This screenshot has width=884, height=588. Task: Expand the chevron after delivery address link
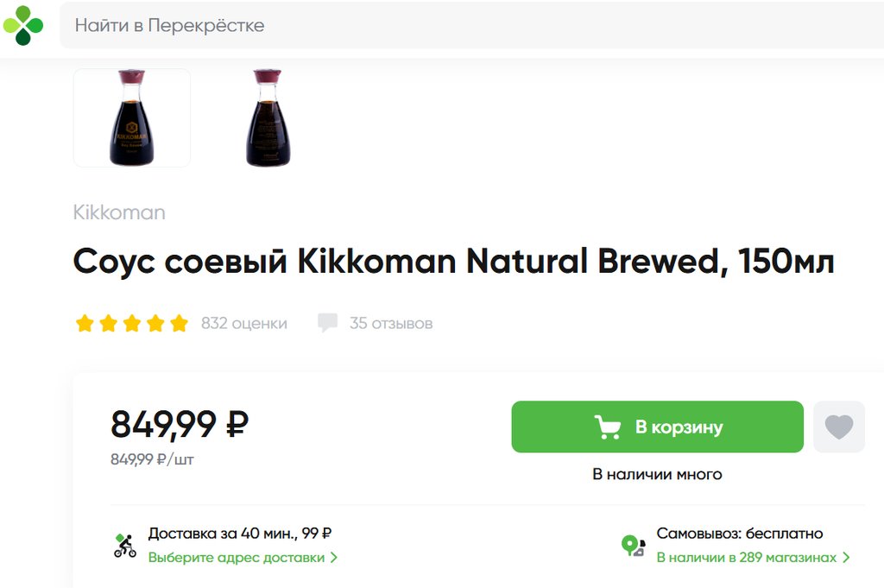tap(334, 558)
